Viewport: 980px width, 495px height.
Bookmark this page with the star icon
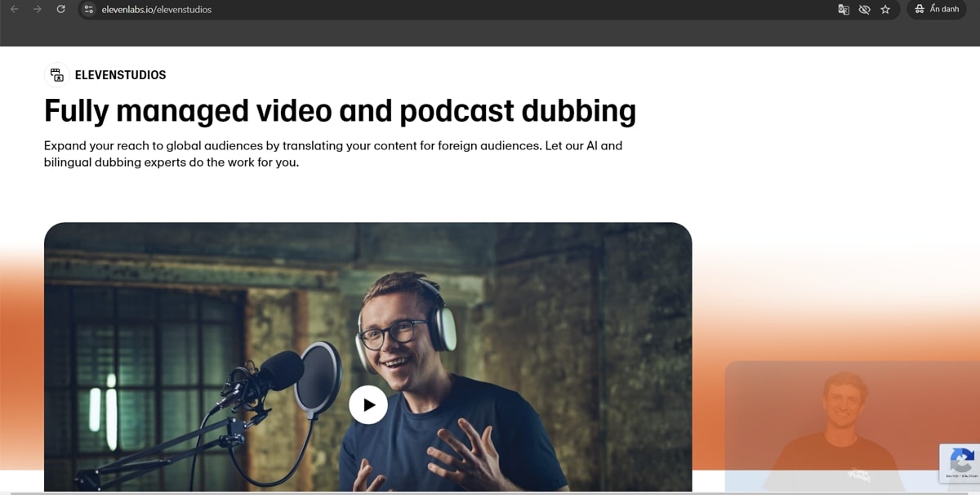point(885,9)
